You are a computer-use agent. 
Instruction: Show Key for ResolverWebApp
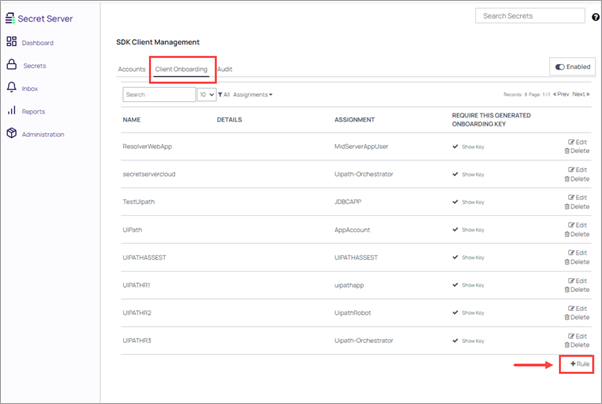point(473,147)
